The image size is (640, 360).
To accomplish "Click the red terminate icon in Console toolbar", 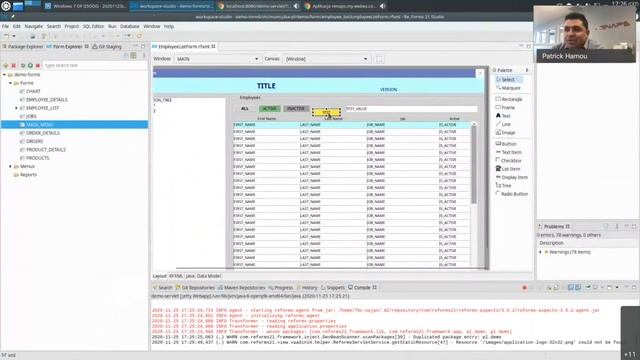I will [524, 288].
